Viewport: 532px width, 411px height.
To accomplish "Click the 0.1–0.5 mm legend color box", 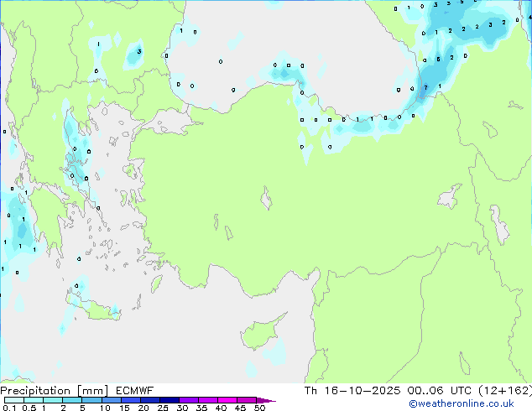I will (14, 400).
